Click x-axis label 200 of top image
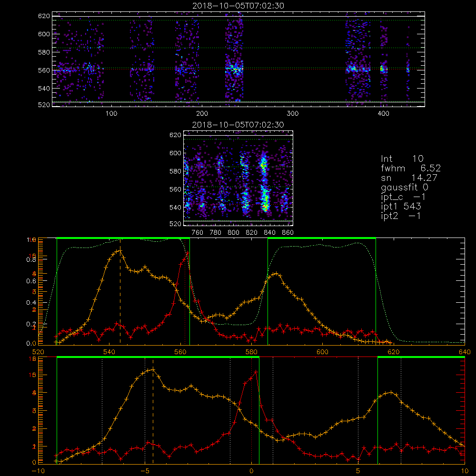This screenshot has width=476, height=476. click(202, 114)
